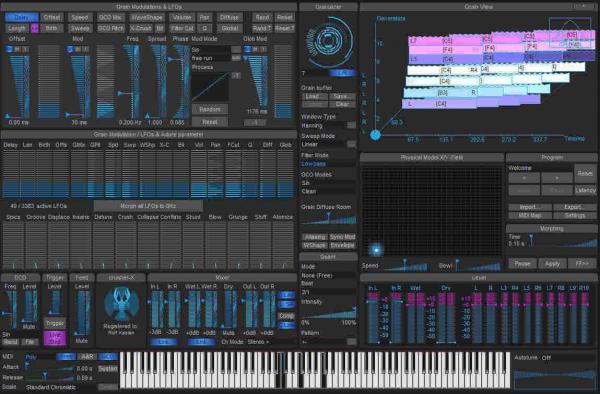Click the glowing ball in the XY field
The image size is (600, 394).
(376, 250)
